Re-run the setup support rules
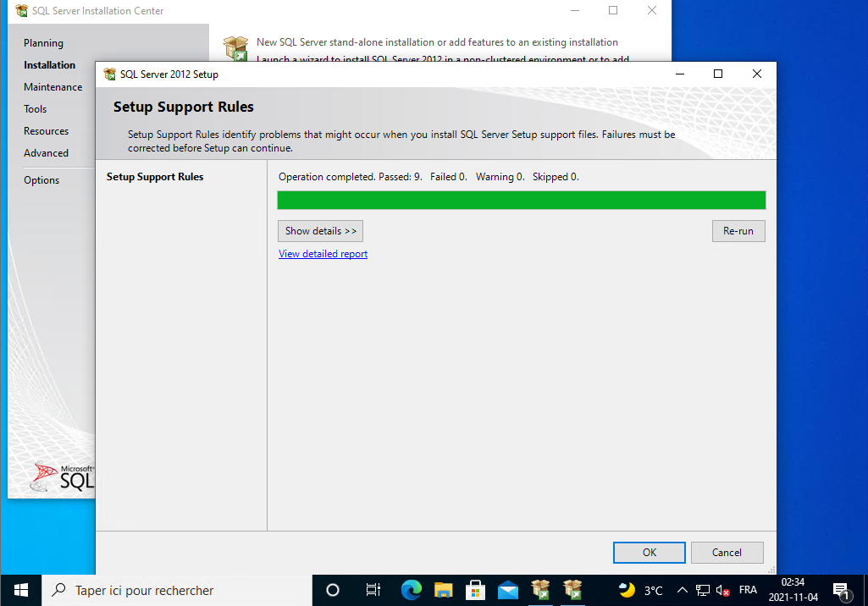 pos(738,231)
